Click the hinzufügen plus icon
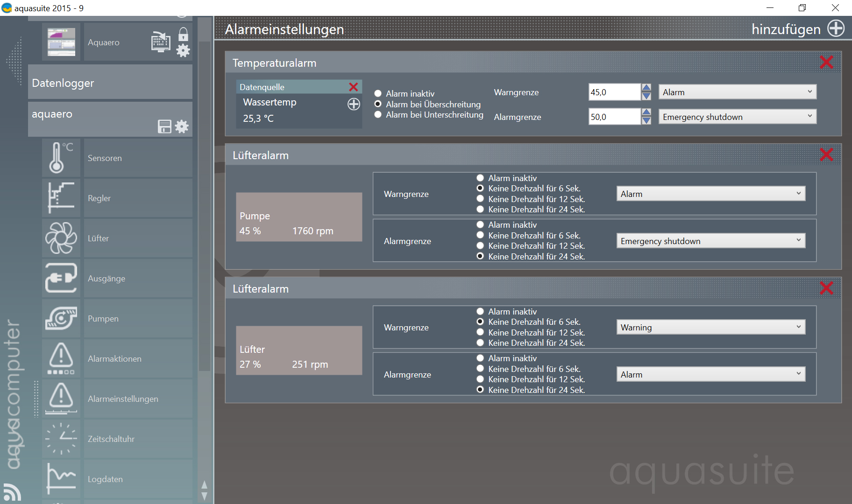852x504 pixels. click(x=836, y=29)
